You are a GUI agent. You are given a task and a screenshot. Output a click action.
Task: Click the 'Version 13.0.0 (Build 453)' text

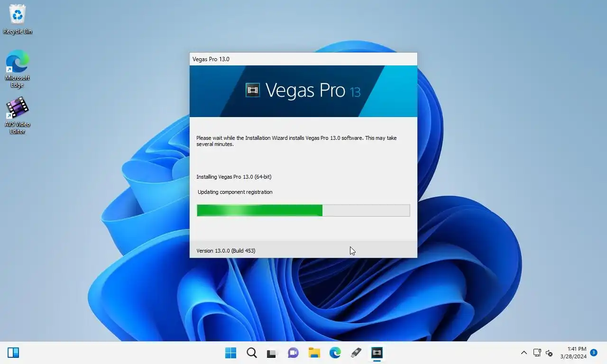click(x=226, y=251)
